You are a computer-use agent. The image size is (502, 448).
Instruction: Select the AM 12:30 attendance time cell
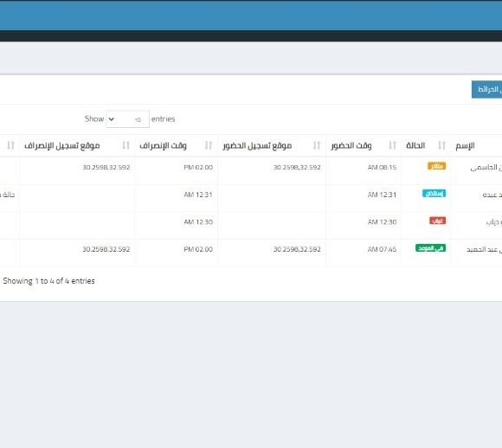click(382, 222)
